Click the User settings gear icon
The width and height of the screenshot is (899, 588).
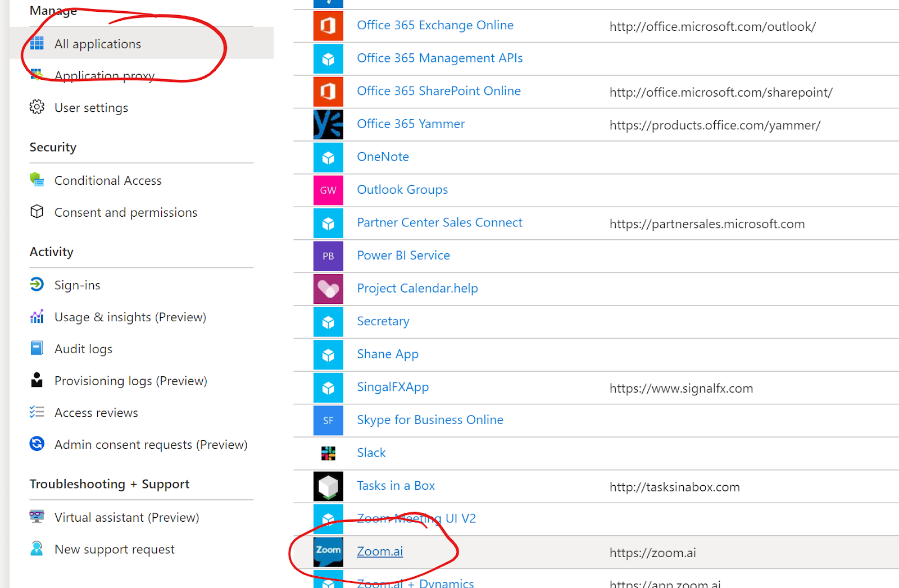[37, 107]
